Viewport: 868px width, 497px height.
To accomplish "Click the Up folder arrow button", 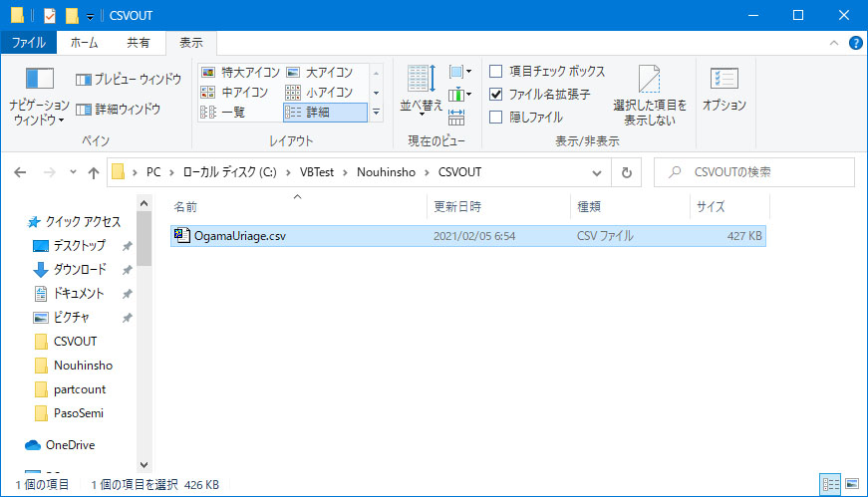I will [94, 172].
